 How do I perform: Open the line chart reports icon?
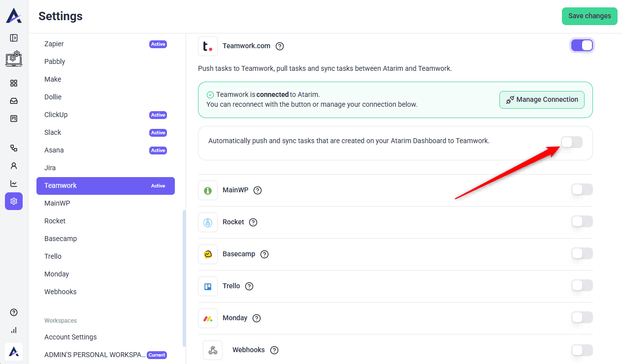click(14, 183)
